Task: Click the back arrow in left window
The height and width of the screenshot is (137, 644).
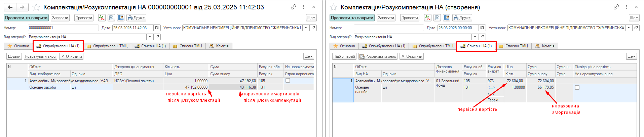Action: (10, 7)
